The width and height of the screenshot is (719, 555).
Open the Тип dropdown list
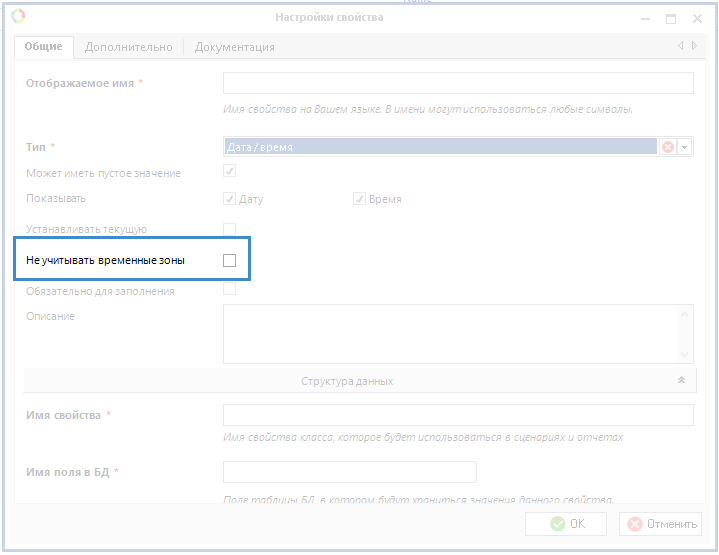click(x=685, y=147)
